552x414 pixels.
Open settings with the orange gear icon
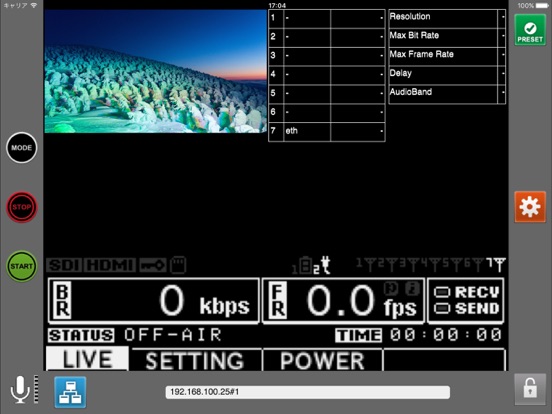(x=530, y=207)
